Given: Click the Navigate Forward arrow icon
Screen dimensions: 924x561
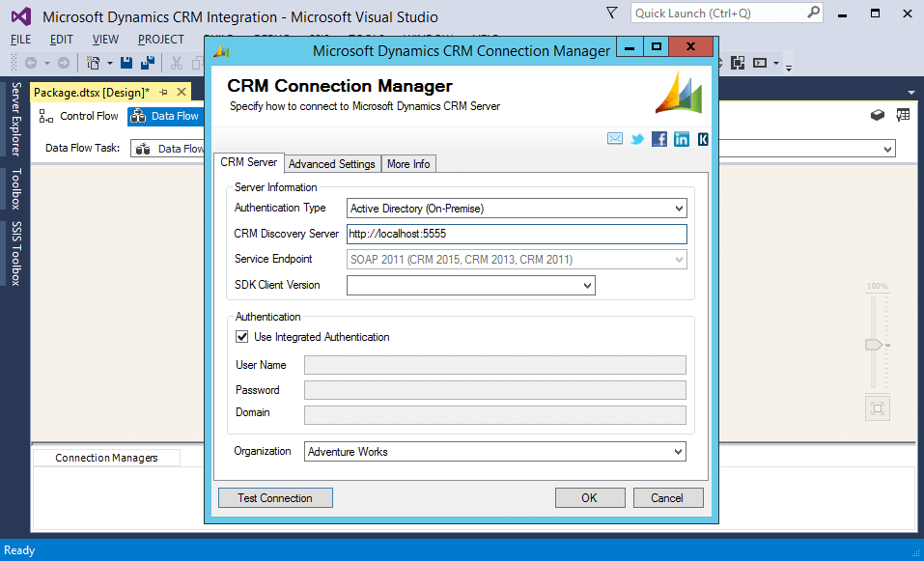Looking at the screenshot, I should [64, 63].
